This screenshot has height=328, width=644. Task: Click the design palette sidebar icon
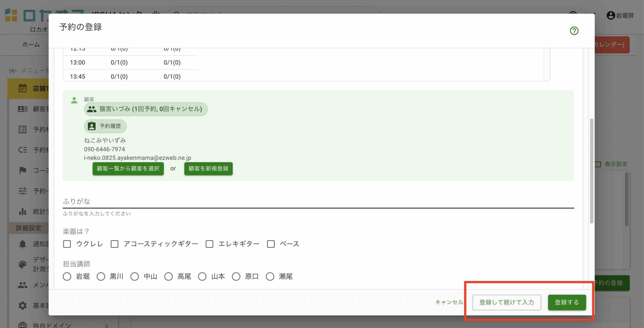22,264
